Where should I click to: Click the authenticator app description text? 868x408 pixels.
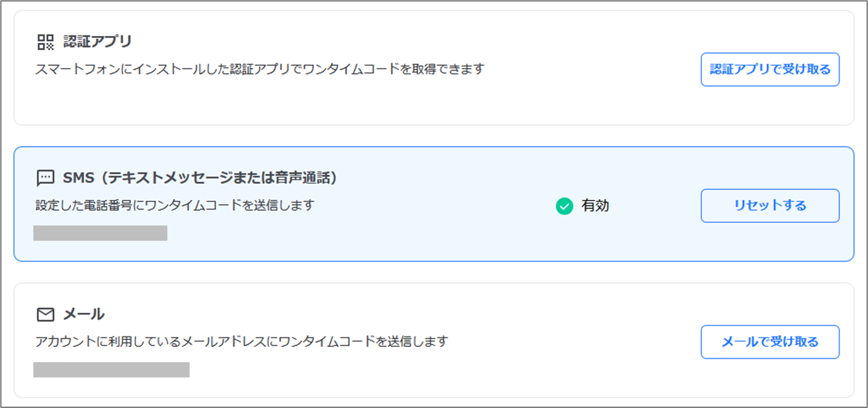(259, 69)
